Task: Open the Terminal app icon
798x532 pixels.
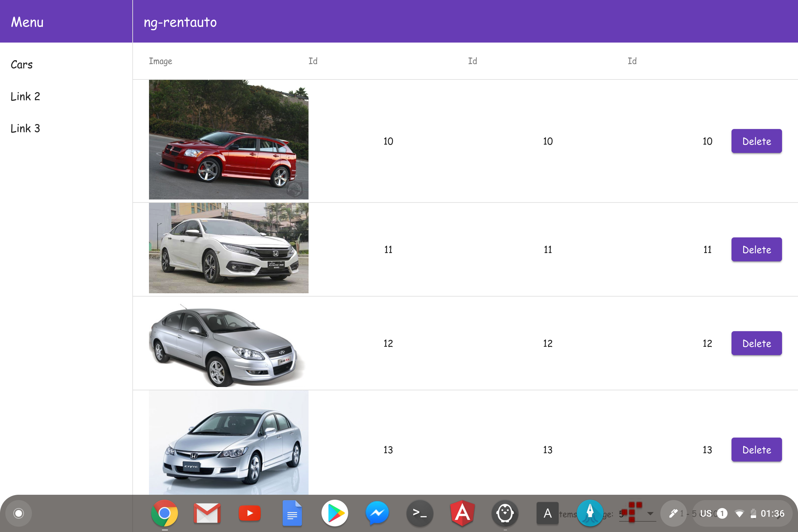Action: point(420,513)
